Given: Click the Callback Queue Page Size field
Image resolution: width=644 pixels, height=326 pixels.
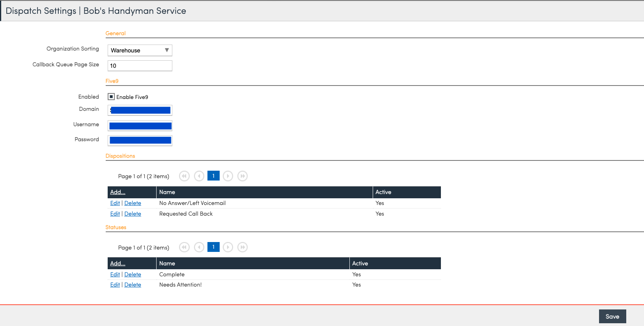Looking at the screenshot, I should [x=140, y=66].
